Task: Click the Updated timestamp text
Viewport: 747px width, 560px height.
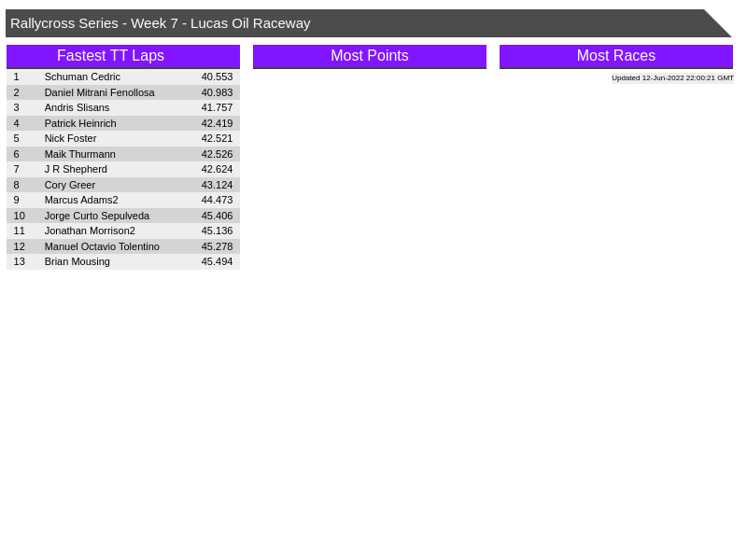Action: pyautogui.click(x=671, y=78)
